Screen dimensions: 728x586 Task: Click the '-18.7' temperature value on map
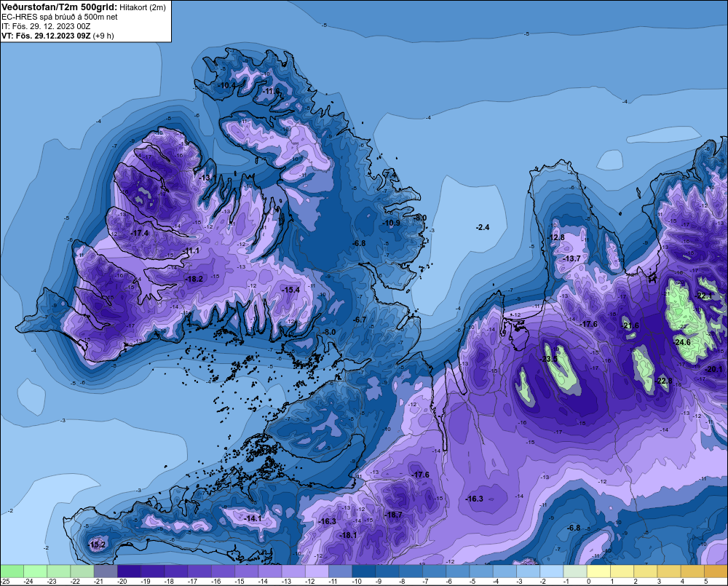coord(393,515)
